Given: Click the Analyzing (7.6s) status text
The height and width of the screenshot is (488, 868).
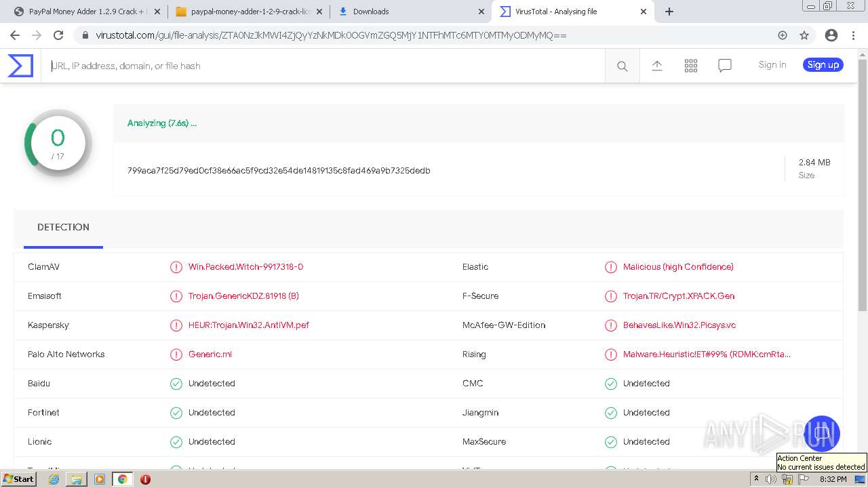Looking at the screenshot, I should 162,123.
